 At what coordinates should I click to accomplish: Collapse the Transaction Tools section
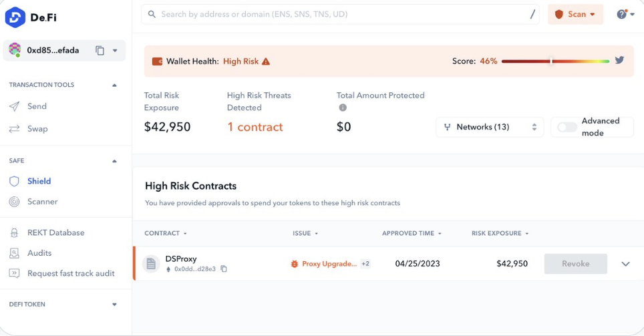coord(114,86)
